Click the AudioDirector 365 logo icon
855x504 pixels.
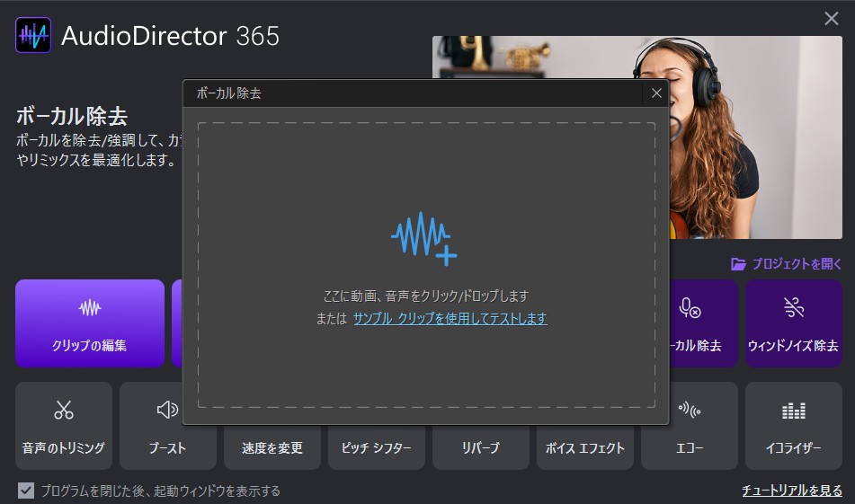tap(33, 35)
